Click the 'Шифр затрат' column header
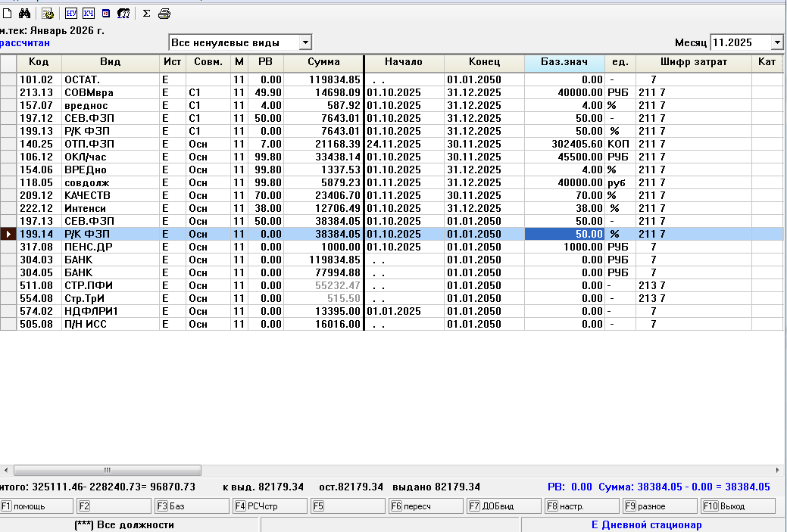This screenshot has height=532, width=787. pyautogui.click(x=693, y=62)
